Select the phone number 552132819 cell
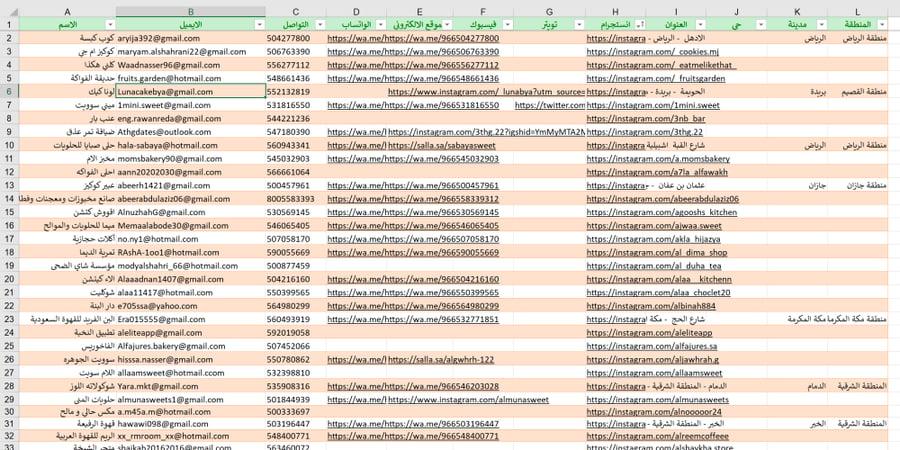900x450 pixels. click(296, 92)
